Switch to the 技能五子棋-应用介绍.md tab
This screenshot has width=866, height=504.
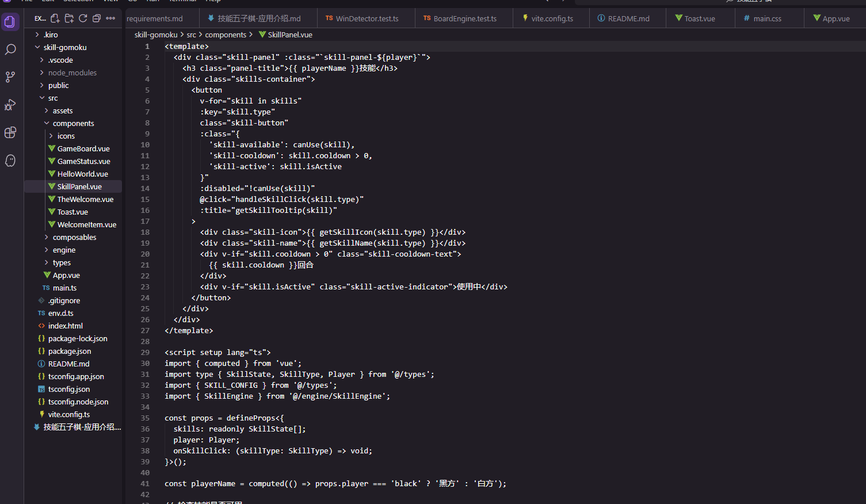pos(259,18)
